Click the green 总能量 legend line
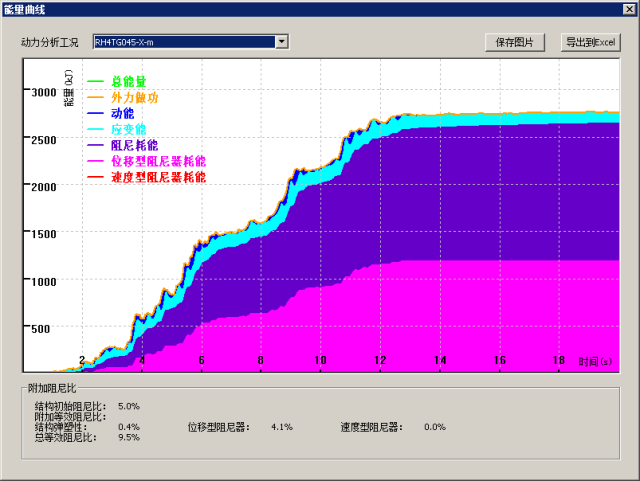This screenshot has width=640, height=481. 97,82
